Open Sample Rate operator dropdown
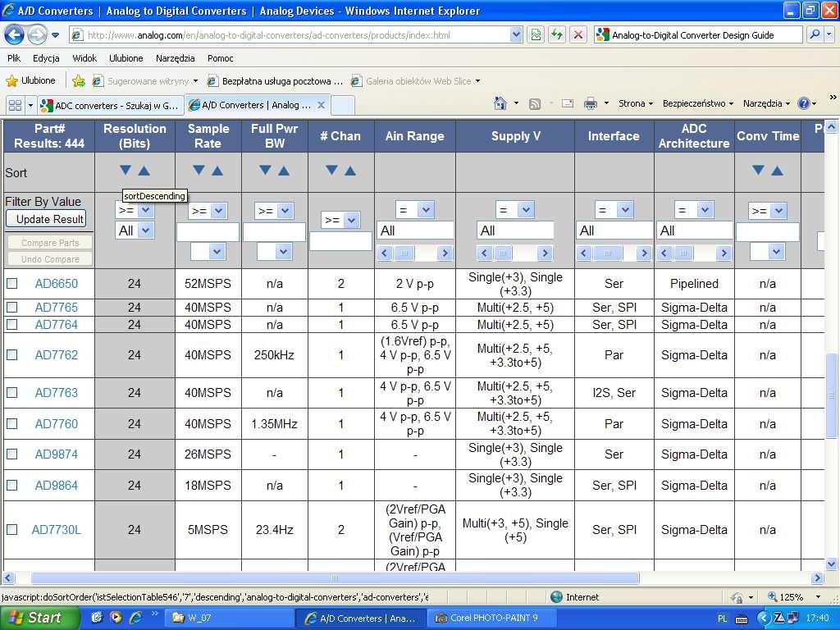This screenshot has height=630, width=840. (208, 211)
